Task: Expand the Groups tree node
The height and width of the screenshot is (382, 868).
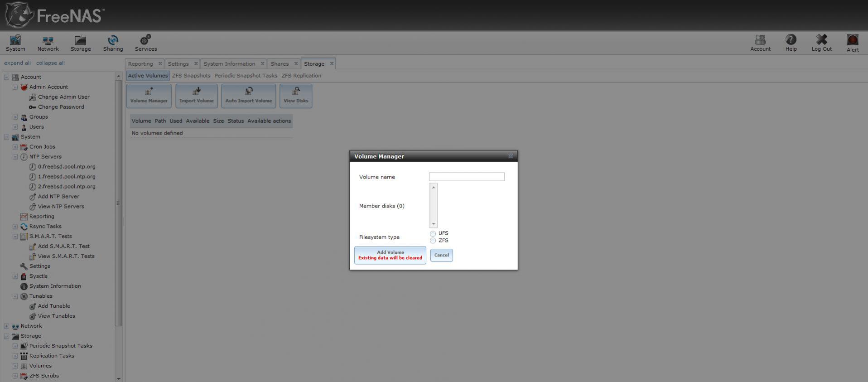Action: pos(15,117)
